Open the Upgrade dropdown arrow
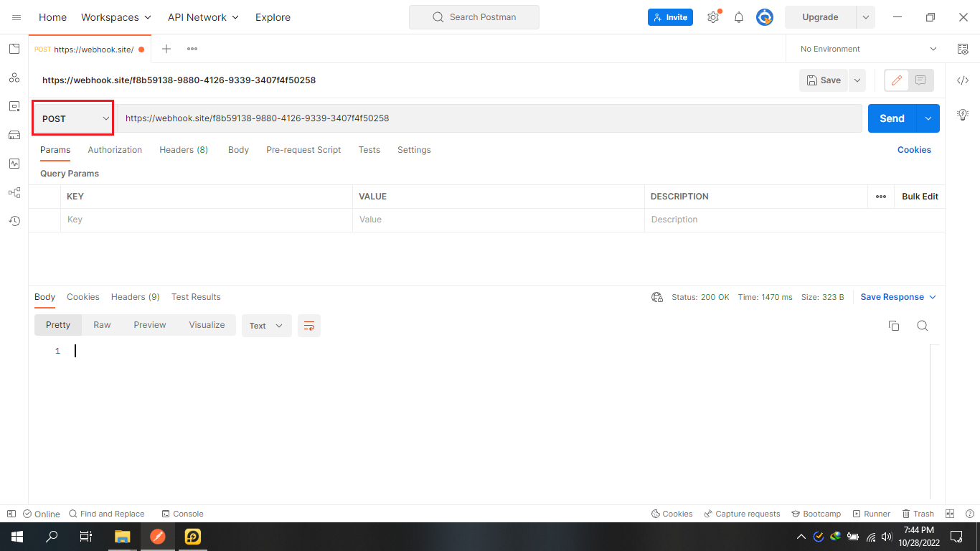The height and width of the screenshot is (551, 980). click(866, 17)
